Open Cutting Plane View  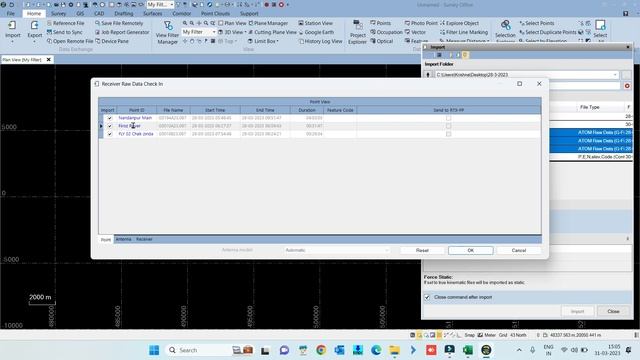point(272,32)
